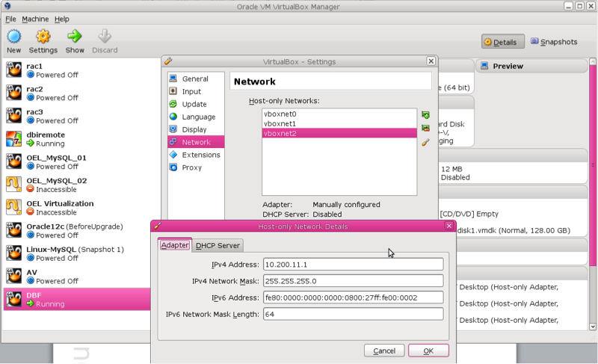Click the green Show arrow icon

75,37
